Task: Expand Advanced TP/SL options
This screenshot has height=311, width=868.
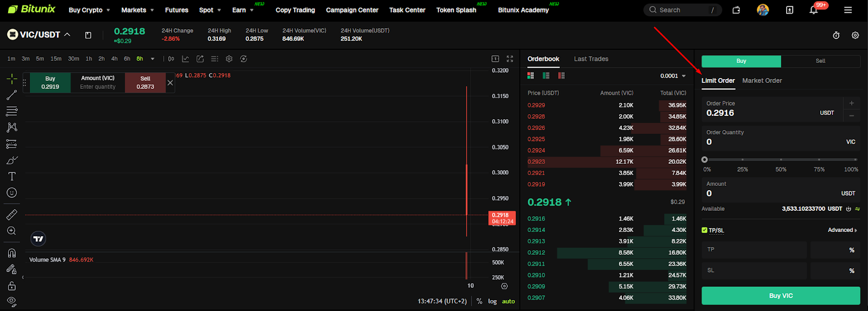Action: coord(843,230)
